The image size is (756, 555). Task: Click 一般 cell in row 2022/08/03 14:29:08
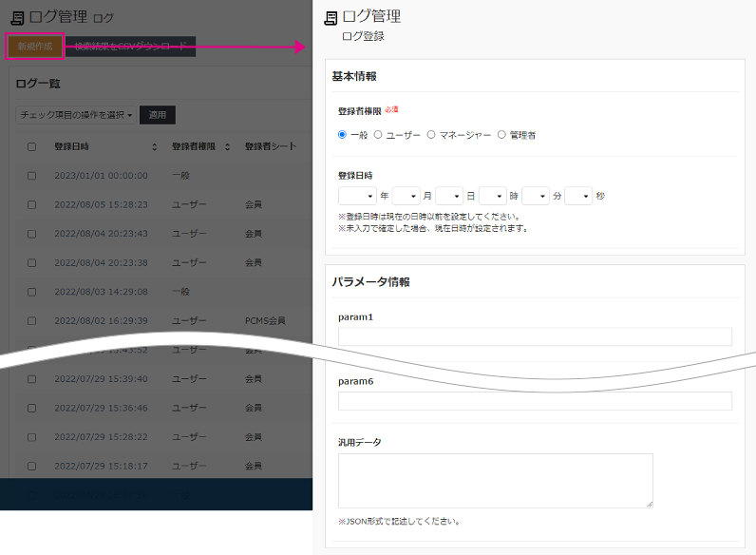[180, 292]
